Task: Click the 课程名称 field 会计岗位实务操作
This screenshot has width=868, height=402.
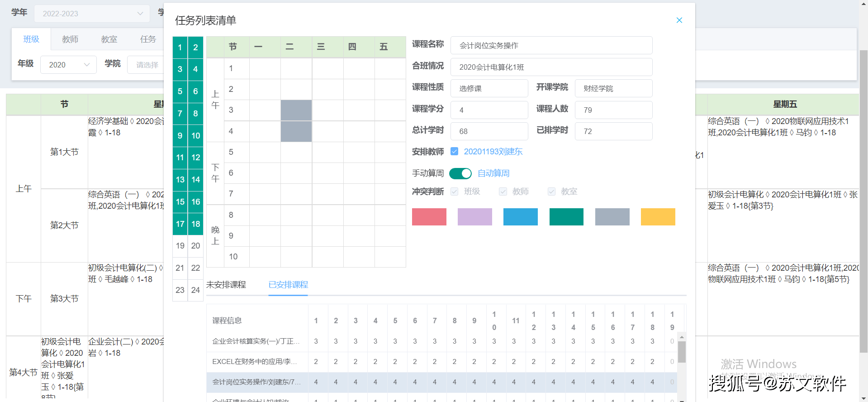Action: [551, 45]
